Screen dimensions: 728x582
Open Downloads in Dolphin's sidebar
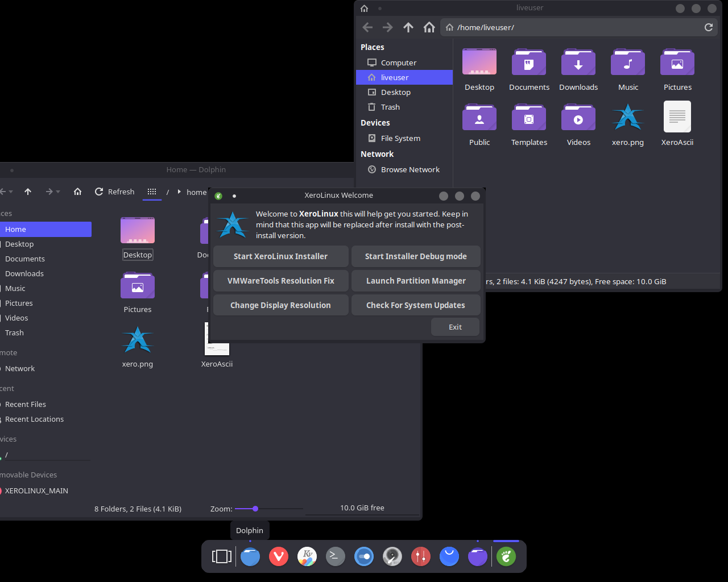45,273
